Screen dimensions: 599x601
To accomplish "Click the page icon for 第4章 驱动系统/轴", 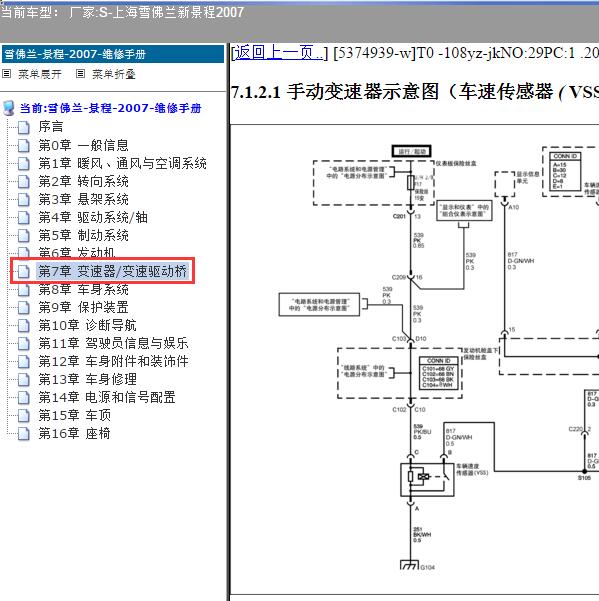I will (24, 218).
